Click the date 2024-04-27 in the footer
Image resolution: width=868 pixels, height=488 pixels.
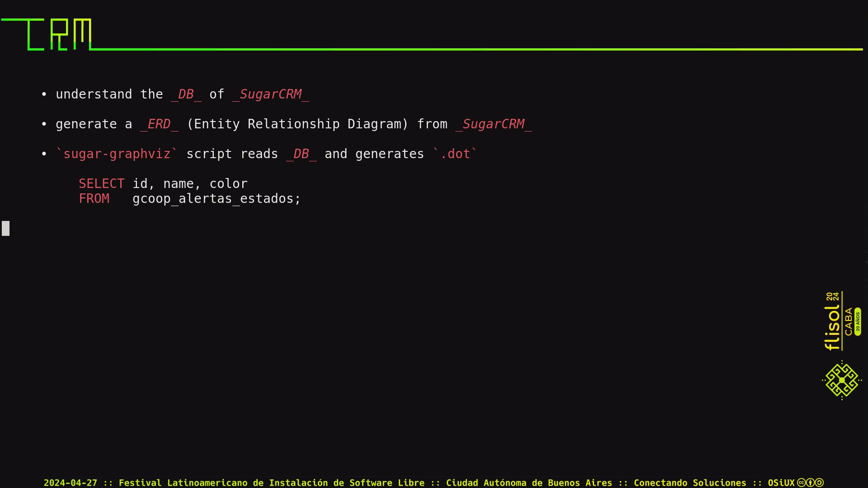click(71, 483)
